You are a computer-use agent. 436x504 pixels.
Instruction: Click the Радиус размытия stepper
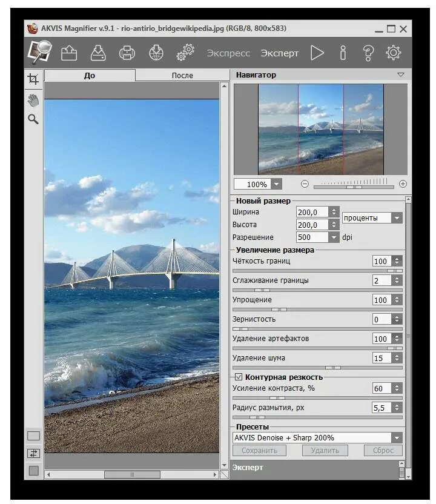coord(397,408)
